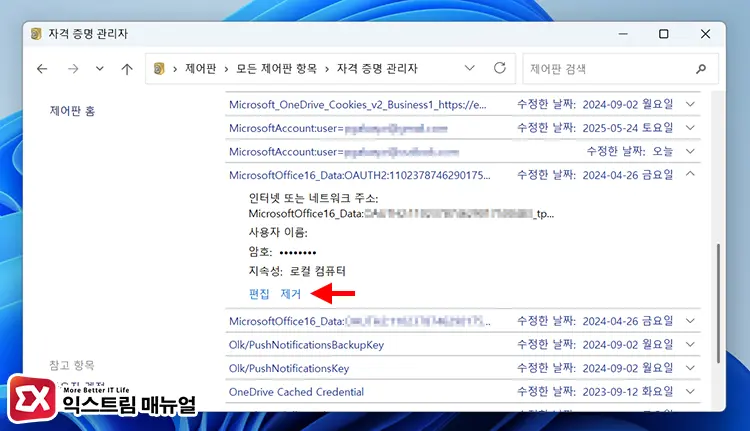Expand the Olk/PushNotificationsKey chevron

pyautogui.click(x=690, y=367)
